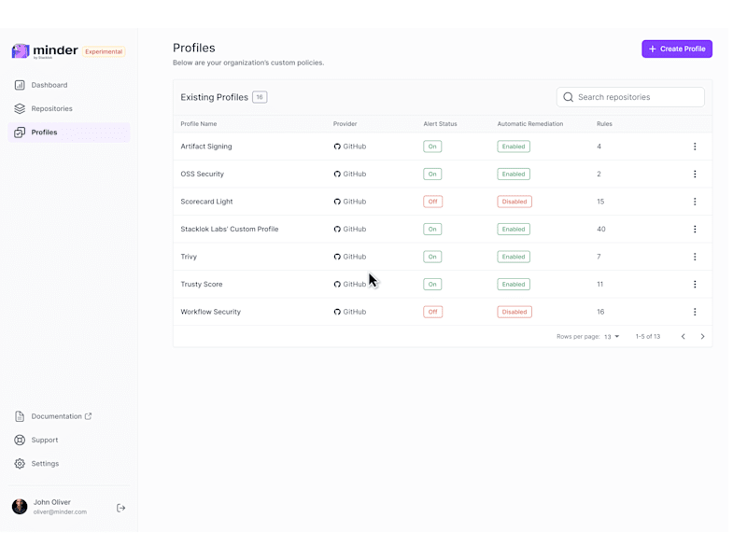Click the search magnifier icon
This screenshot has height=560, width=747.
point(568,97)
